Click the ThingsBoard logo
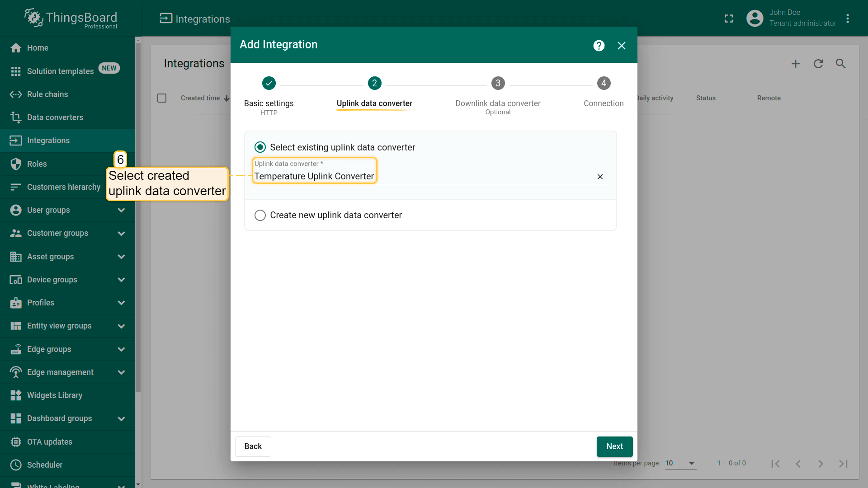868x488 pixels. tap(71, 19)
